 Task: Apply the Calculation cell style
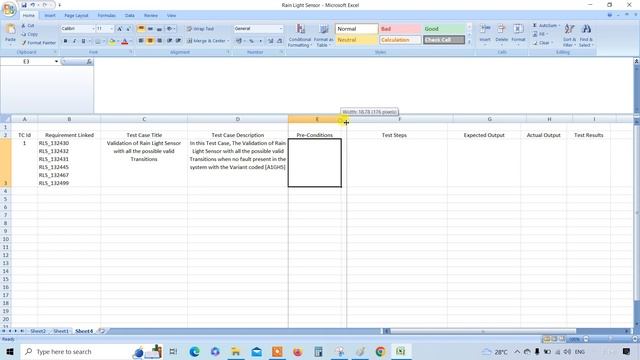(x=400, y=40)
